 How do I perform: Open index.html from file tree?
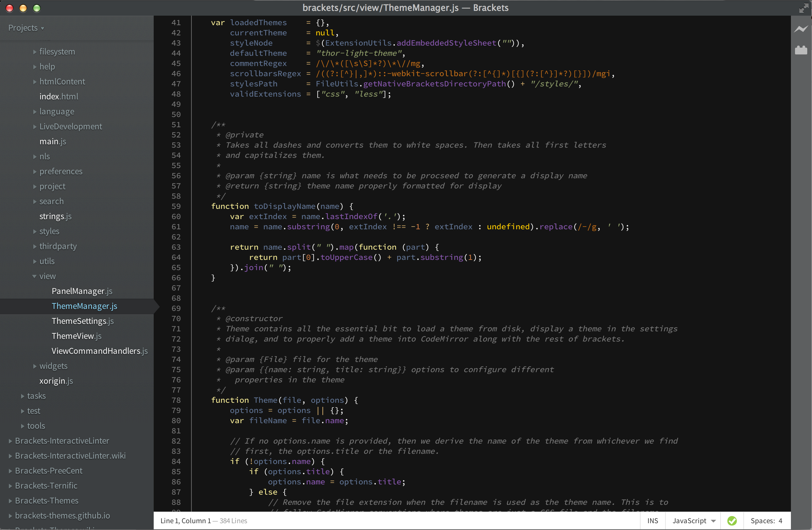(59, 97)
